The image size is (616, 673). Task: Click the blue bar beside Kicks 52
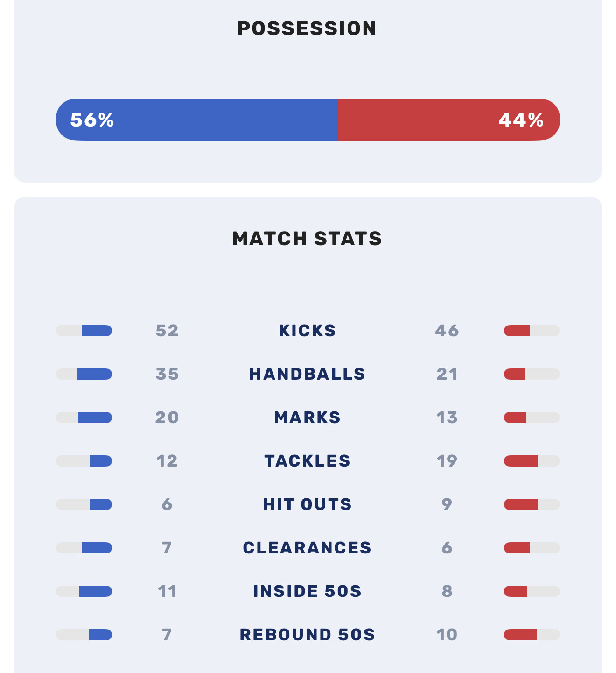pyautogui.click(x=97, y=331)
